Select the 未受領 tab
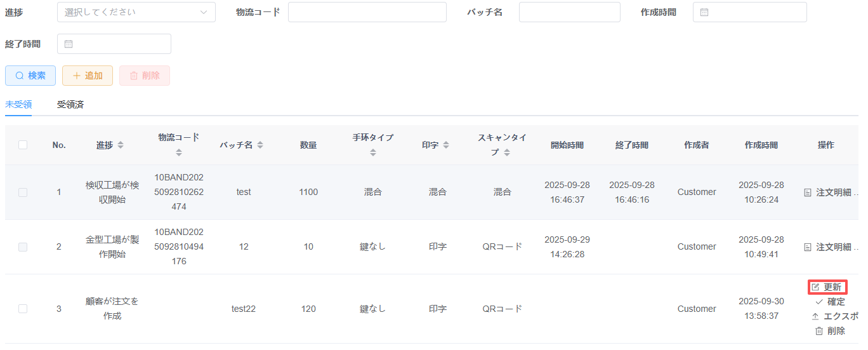 [x=18, y=105]
